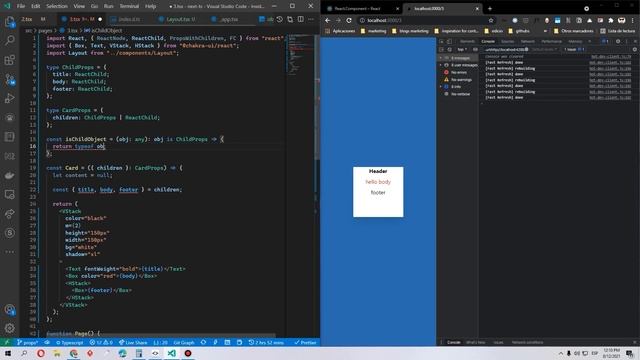Open the Windows Start menu
Screen dimensions: 640x360
point(8,353)
